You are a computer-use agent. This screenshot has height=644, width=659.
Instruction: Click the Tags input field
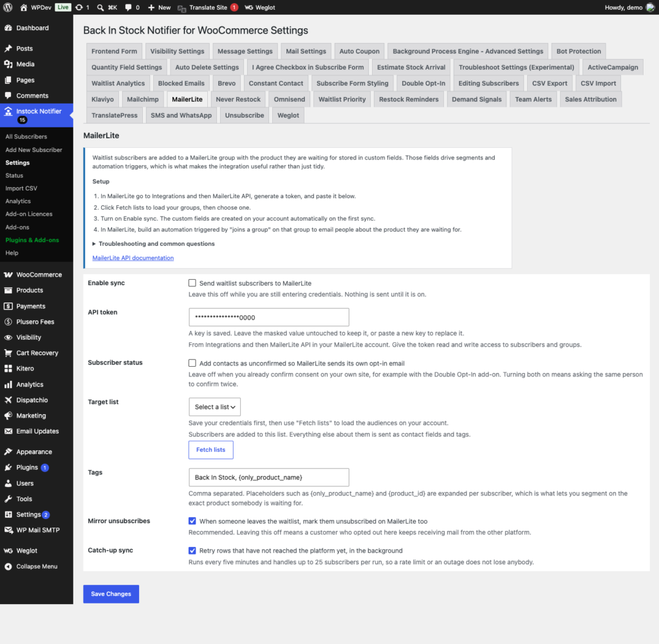(x=268, y=477)
